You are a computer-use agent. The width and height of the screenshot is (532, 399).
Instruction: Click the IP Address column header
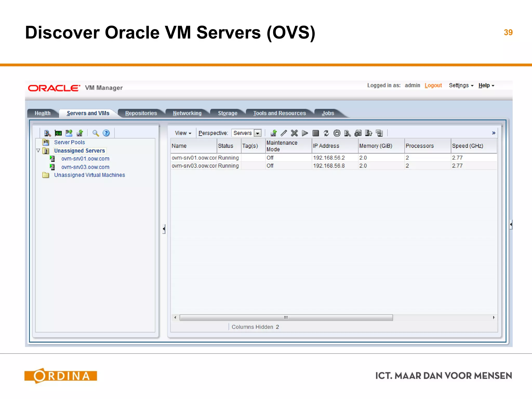[335, 146]
